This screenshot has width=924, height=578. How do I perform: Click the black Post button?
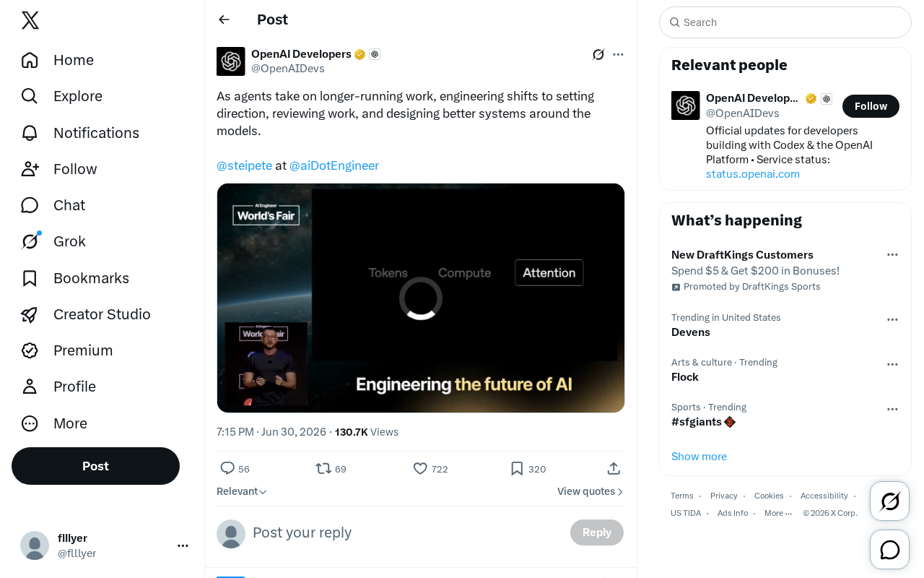pos(95,466)
